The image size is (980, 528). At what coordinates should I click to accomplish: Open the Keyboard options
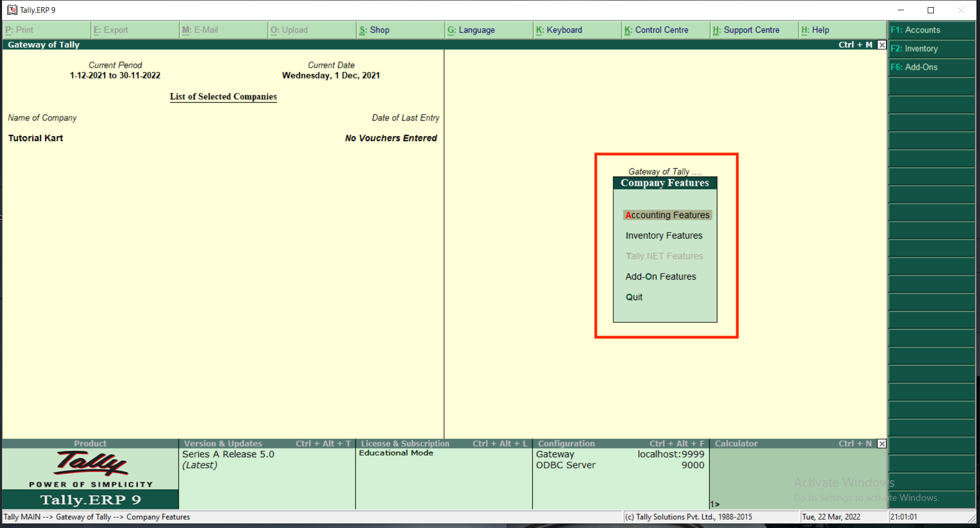coord(560,30)
